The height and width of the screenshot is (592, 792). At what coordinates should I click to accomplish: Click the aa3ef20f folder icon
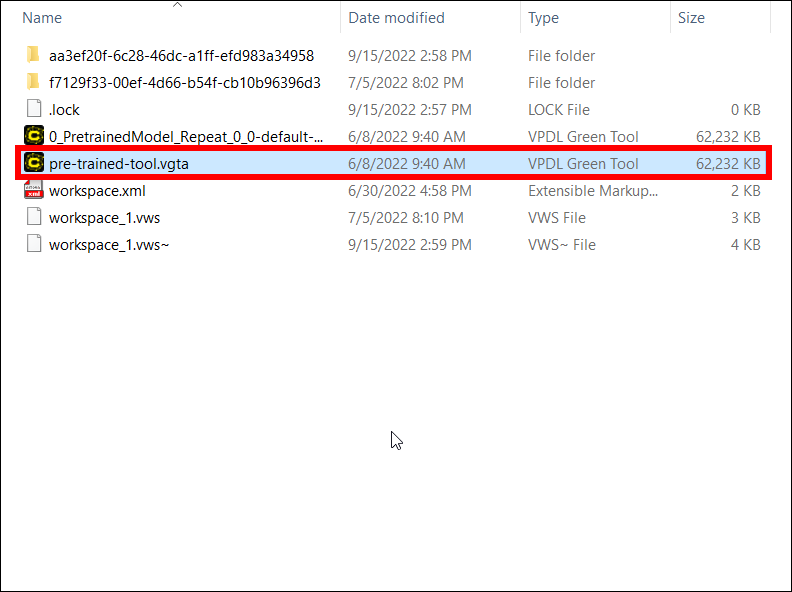pyautogui.click(x=33, y=56)
